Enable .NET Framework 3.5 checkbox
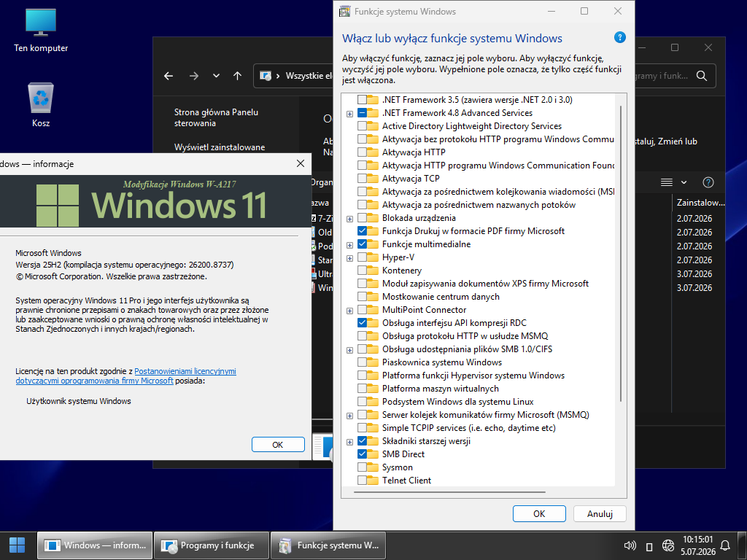Screen dimensions: 747x560 (x=362, y=99)
